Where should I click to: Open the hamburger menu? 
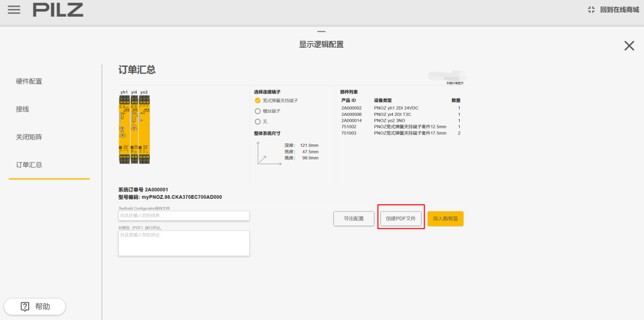(x=14, y=10)
